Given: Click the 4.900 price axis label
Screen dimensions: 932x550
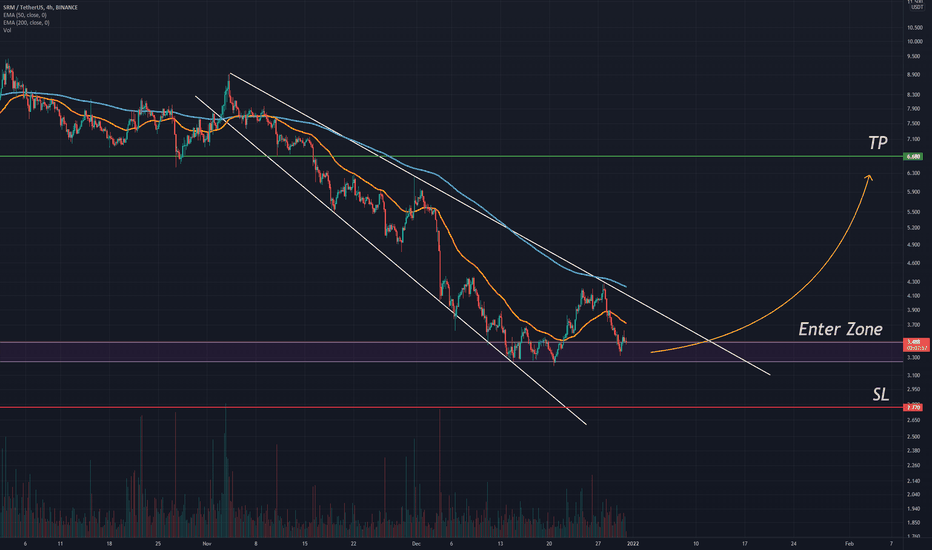Looking at the screenshot, I should pos(915,244).
